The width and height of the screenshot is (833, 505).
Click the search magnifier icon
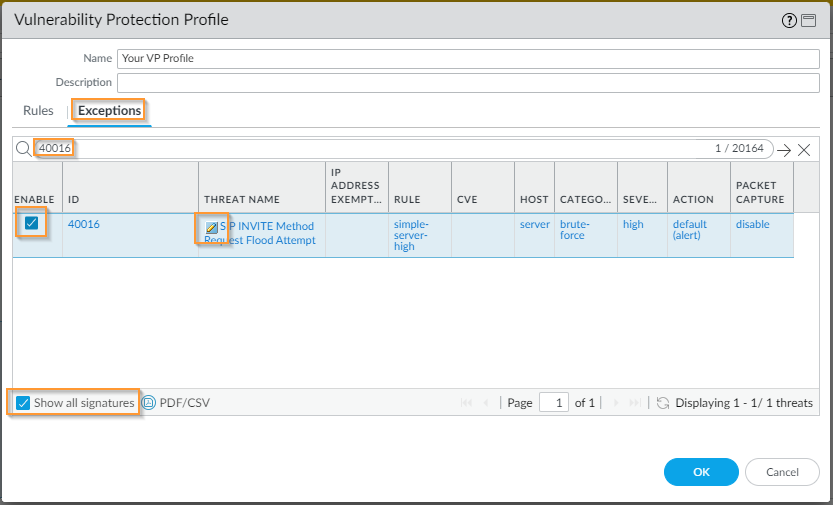(x=24, y=149)
